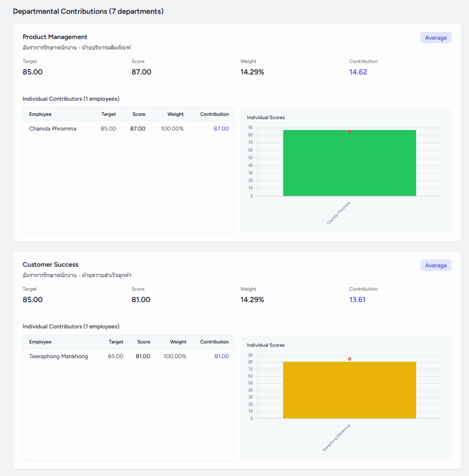Click the Average badge on Customer Success card
469x476 pixels.
(435, 265)
